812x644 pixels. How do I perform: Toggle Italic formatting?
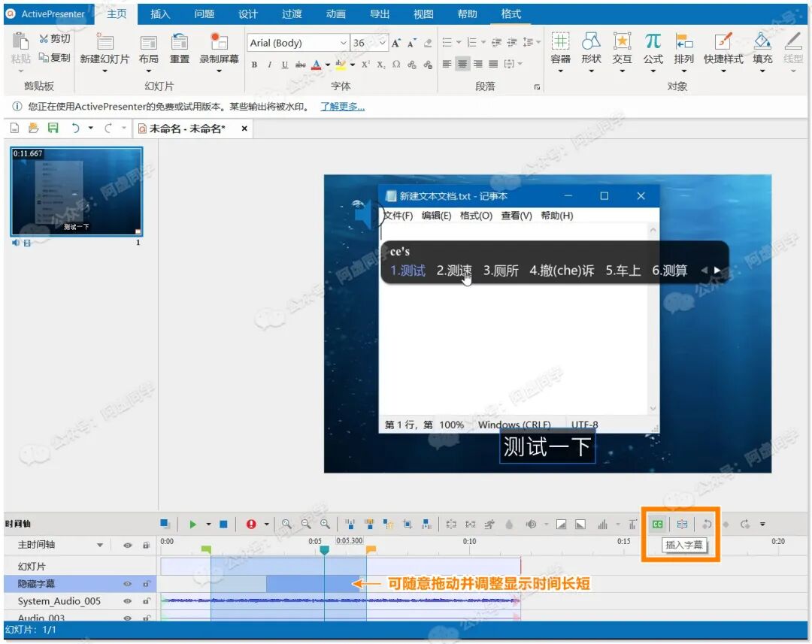click(270, 64)
